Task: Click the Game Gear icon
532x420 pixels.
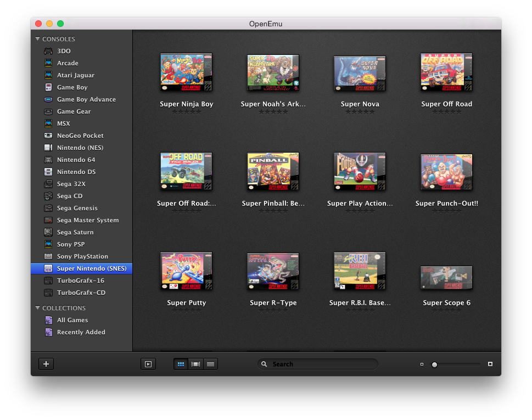Action: coord(48,111)
